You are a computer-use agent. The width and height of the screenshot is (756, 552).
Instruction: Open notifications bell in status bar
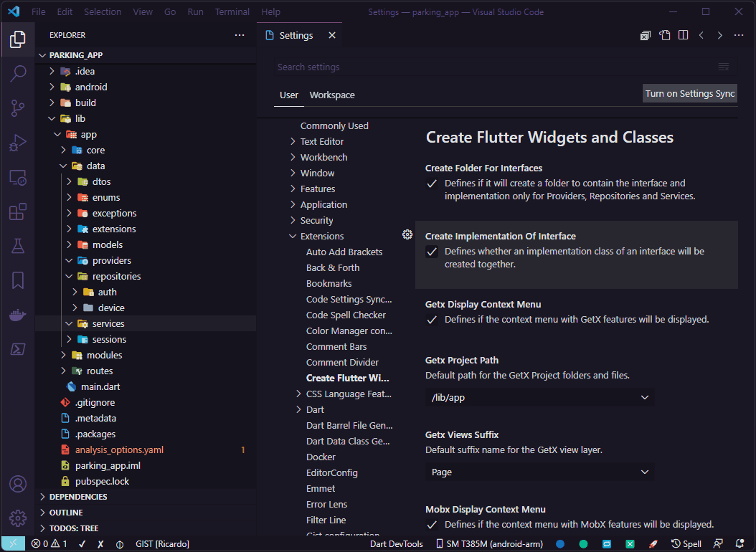[x=740, y=544]
